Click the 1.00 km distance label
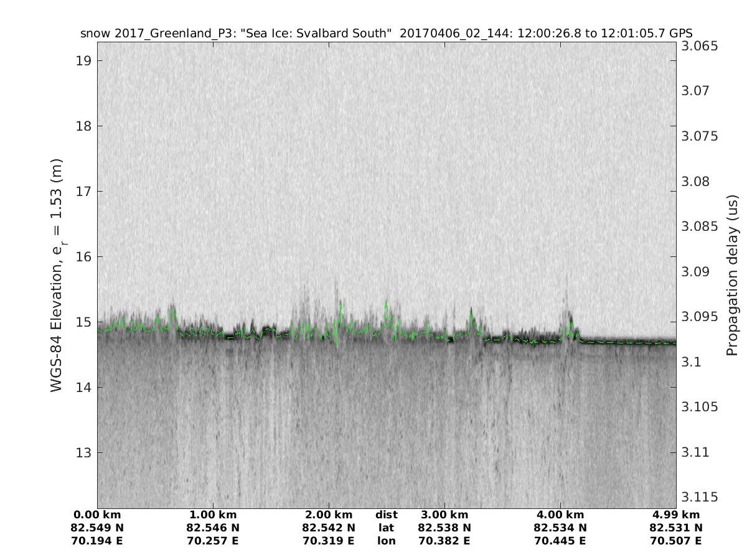This screenshot has height=560, width=747. click(213, 515)
